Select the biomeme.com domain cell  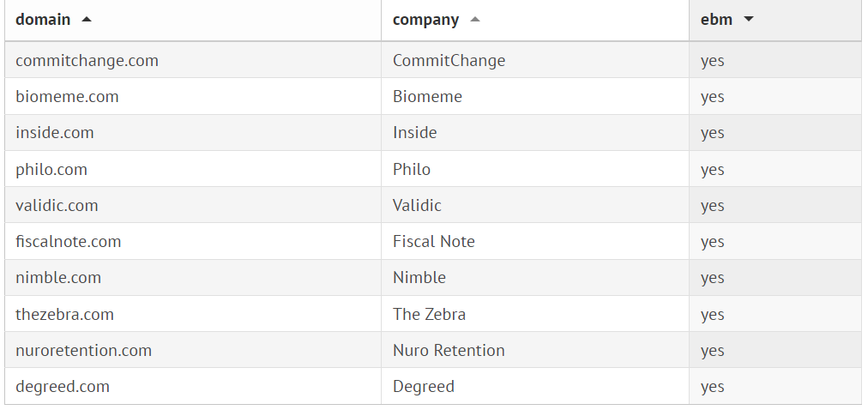click(x=67, y=97)
